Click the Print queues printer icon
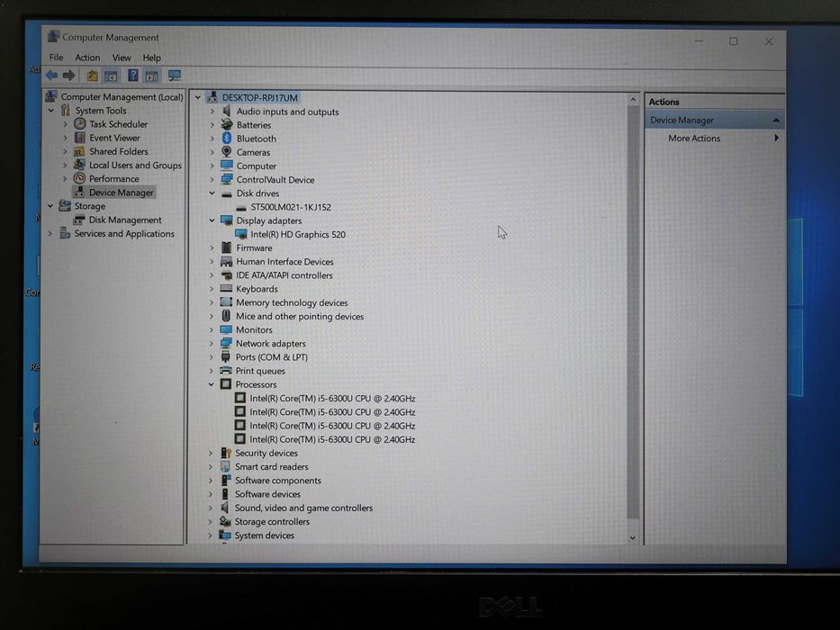This screenshot has width=840, height=630. [x=226, y=371]
